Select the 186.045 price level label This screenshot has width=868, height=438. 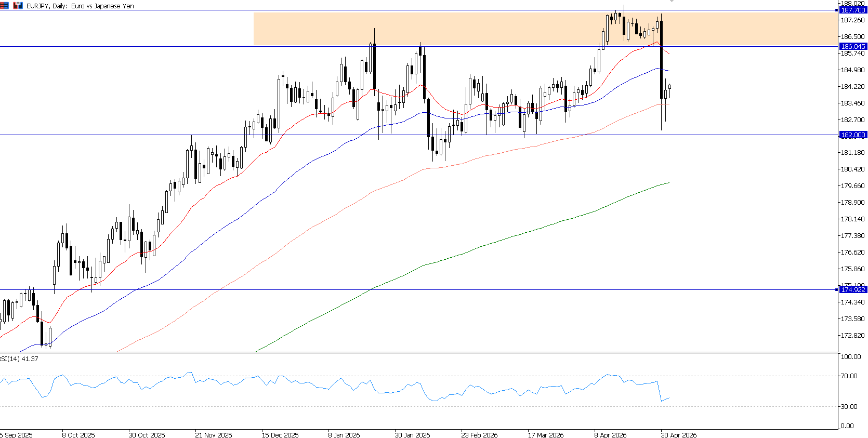click(x=852, y=47)
